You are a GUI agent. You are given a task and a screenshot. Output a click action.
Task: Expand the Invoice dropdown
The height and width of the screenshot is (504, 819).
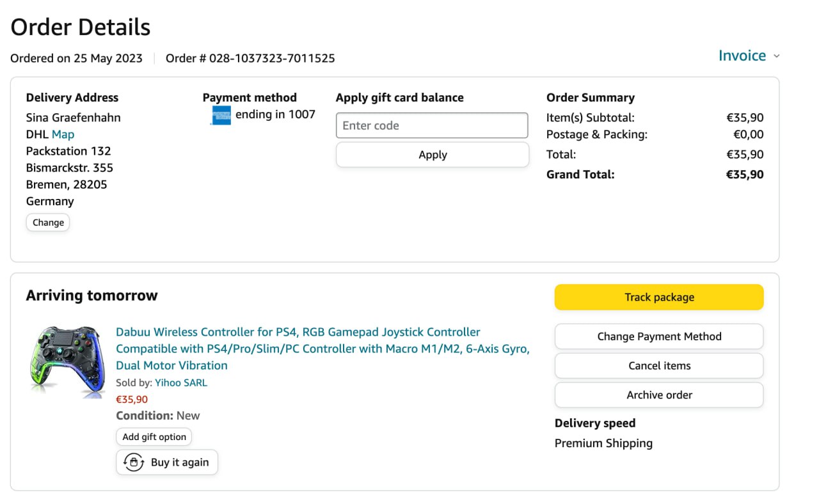[x=742, y=56]
